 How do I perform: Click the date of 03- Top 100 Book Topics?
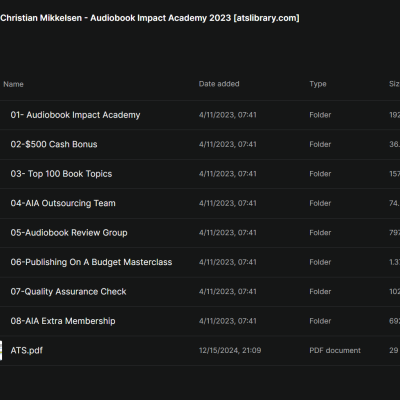(x=228, y=174)
